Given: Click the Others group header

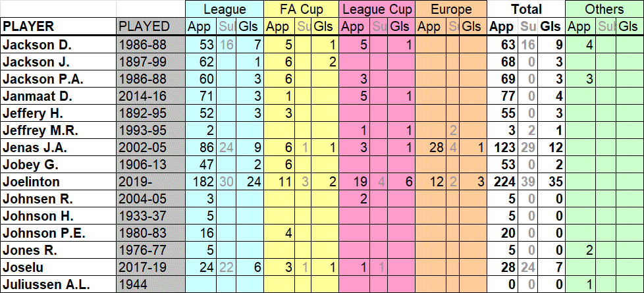Looking at the screenshot, I should [604, 9].
